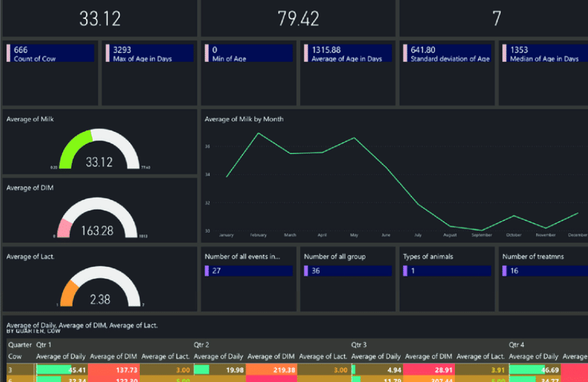Select the February peak point on the milk line chart
The height and width of the screenshot is (382, 588).
[x=258, y=133]
